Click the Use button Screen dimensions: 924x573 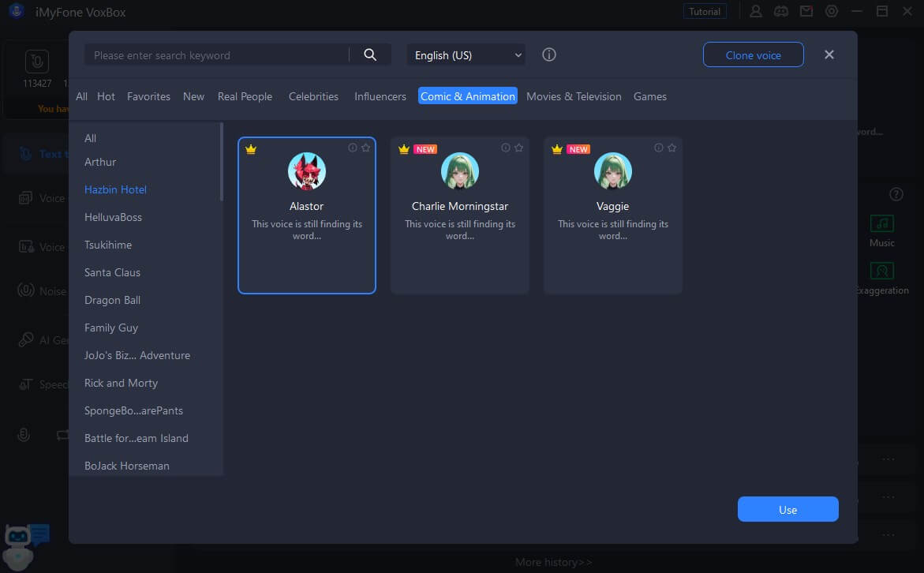coord(787,509)
